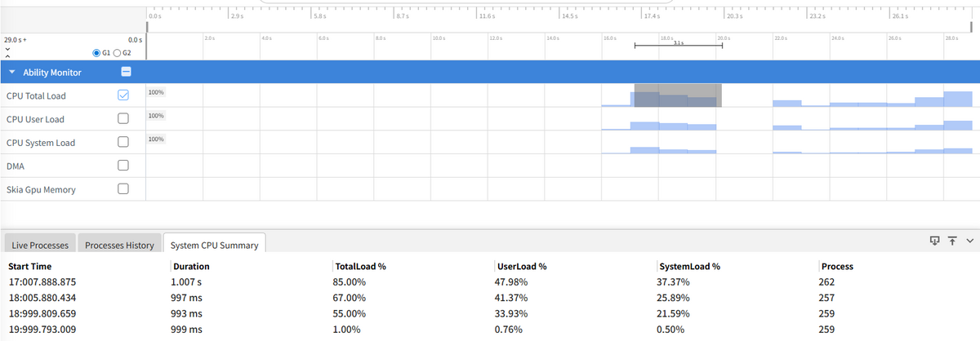Screen dimensions: 980x341
Task: Sort by the TotalLoad % column header
Action: (x=360, y=266)
